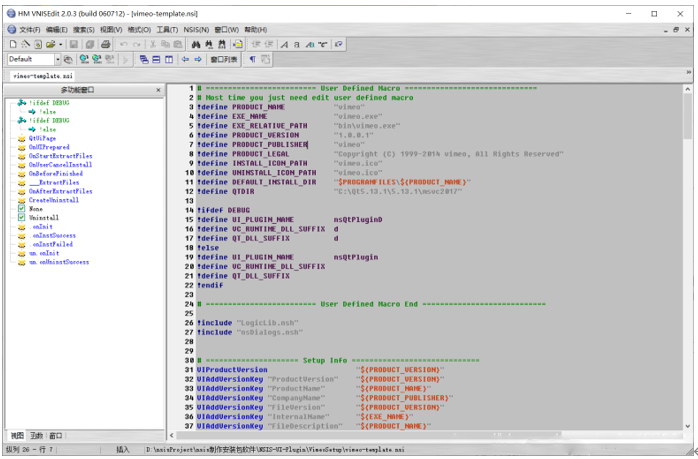Select un.onUninstSuccess tree item
Image resolution: width=698 pixels, height=459 pixels.
59,262
